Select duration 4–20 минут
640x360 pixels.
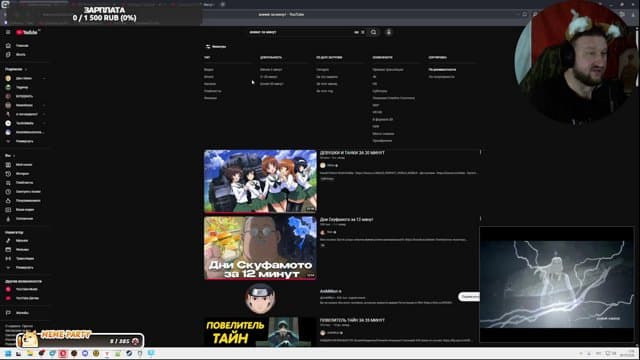pyautogui.click(x=269, y=76)
